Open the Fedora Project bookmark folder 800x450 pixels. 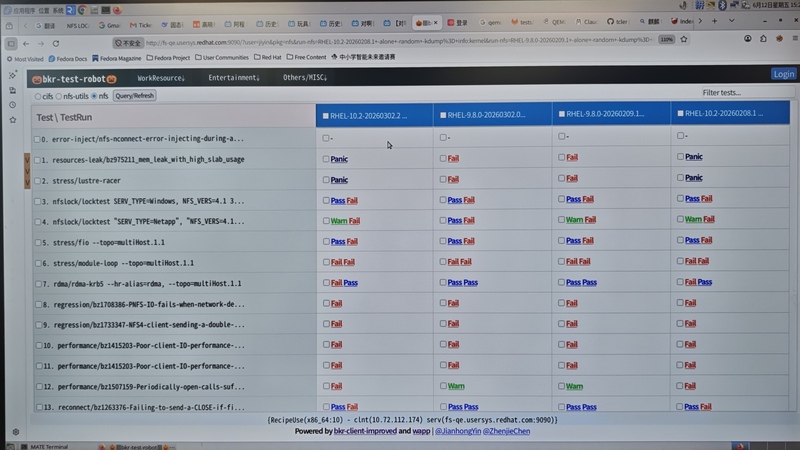pos(168,58)
